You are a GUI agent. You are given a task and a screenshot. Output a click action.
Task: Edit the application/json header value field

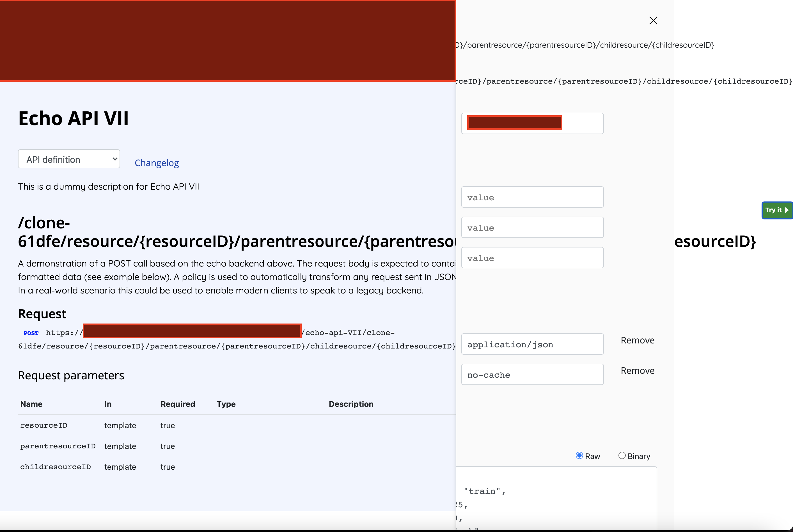click(532, 344)
